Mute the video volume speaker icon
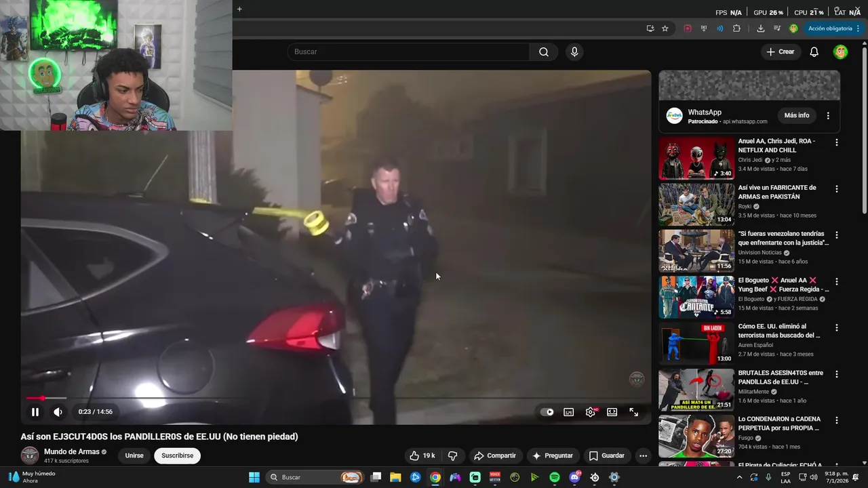Image resolution: width=868 pixels, height=488 pixels. [58, 411]
